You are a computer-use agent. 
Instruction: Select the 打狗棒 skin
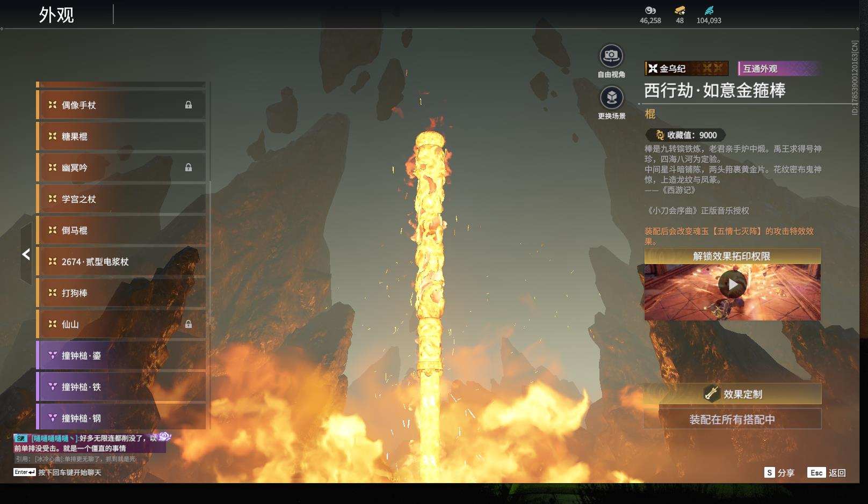pos(121,293)
